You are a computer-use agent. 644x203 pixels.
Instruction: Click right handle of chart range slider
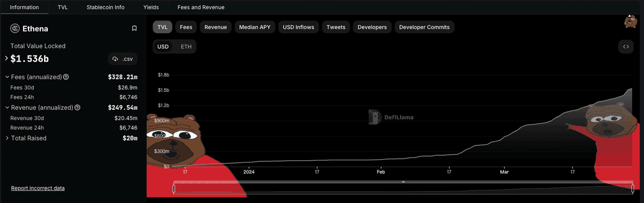click(633, 188)
